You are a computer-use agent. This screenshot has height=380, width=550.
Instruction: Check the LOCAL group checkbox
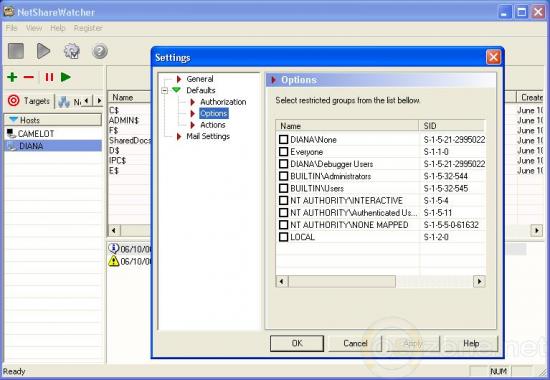(283, 237)
